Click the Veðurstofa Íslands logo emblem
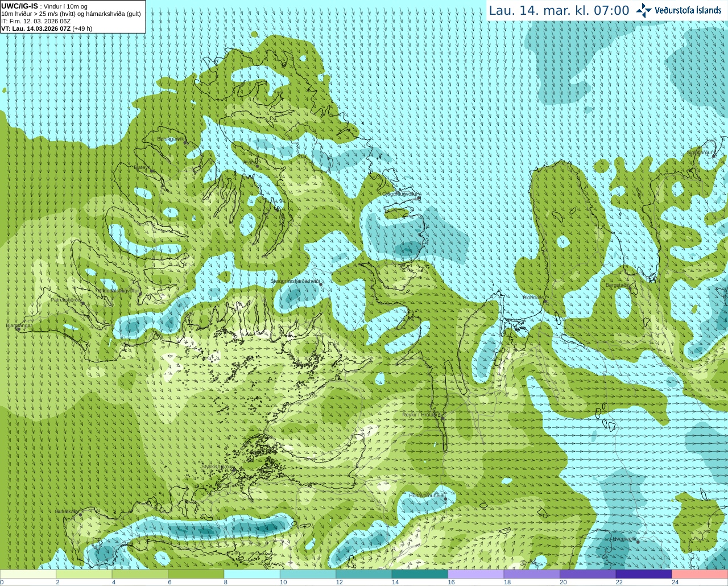Image resolution: width=728 pixels, height=586 pixels. pos(644,10)
